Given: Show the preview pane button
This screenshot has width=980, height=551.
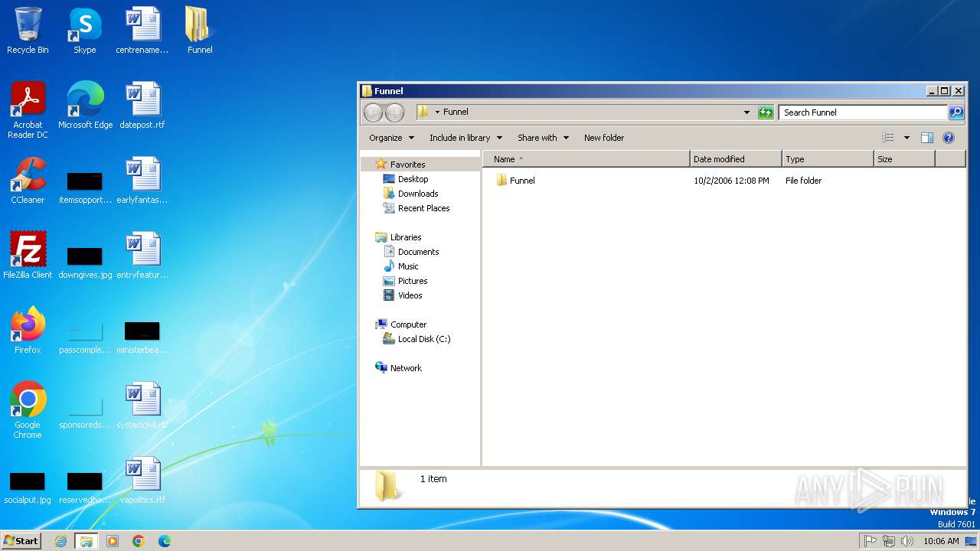Looking at the screenshot, I should coord(927,138).
